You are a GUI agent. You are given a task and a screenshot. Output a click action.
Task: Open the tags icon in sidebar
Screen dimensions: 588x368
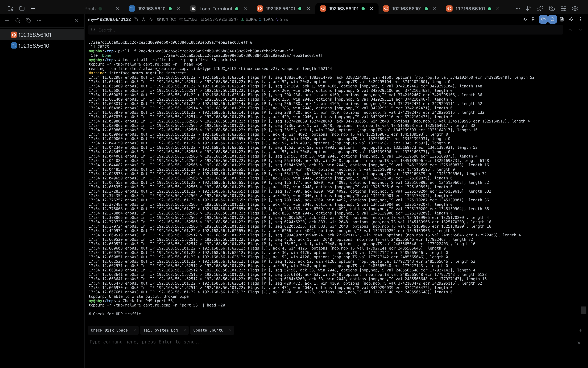tap(28, 21)
